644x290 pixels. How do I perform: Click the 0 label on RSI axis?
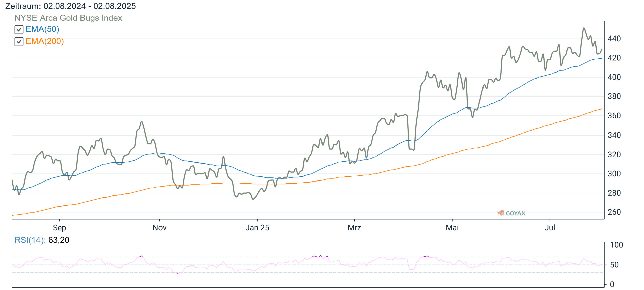(612, 285)
